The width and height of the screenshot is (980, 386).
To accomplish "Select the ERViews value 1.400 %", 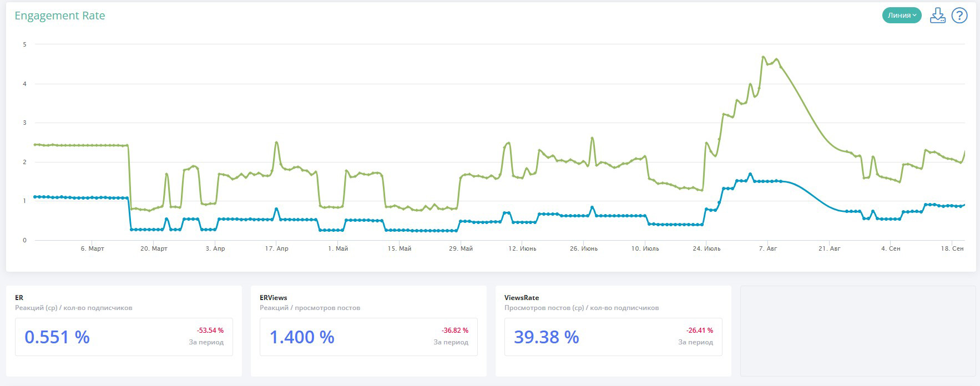I will click(x=302, y=337).
